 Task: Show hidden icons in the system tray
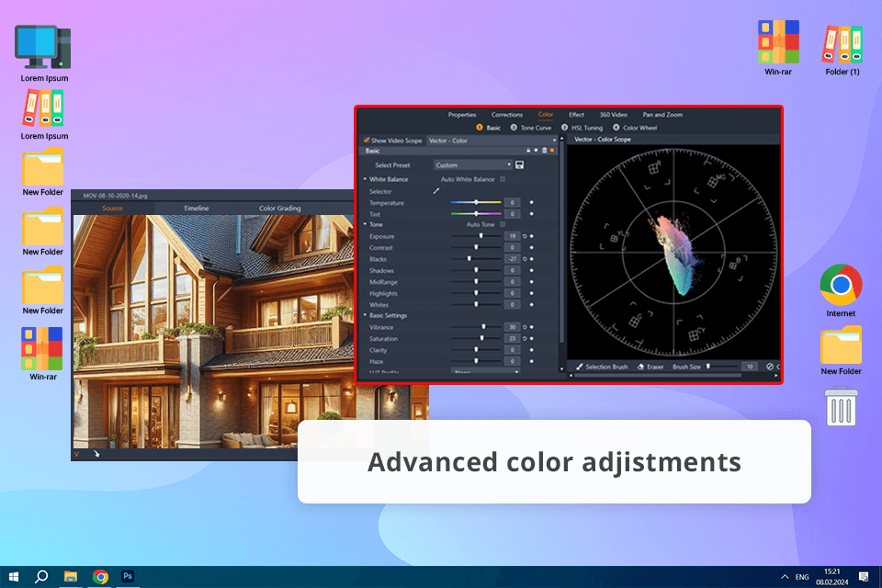(785, 577)
